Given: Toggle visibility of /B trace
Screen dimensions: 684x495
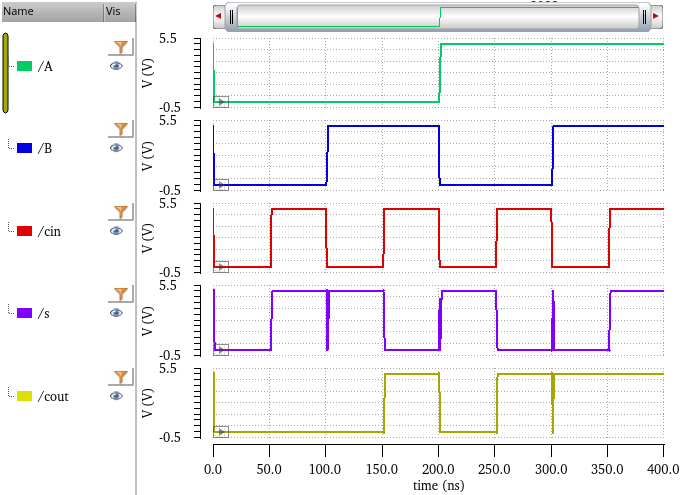Looking at the screenshot, I should pyautogui.click(x=116, y=148).
